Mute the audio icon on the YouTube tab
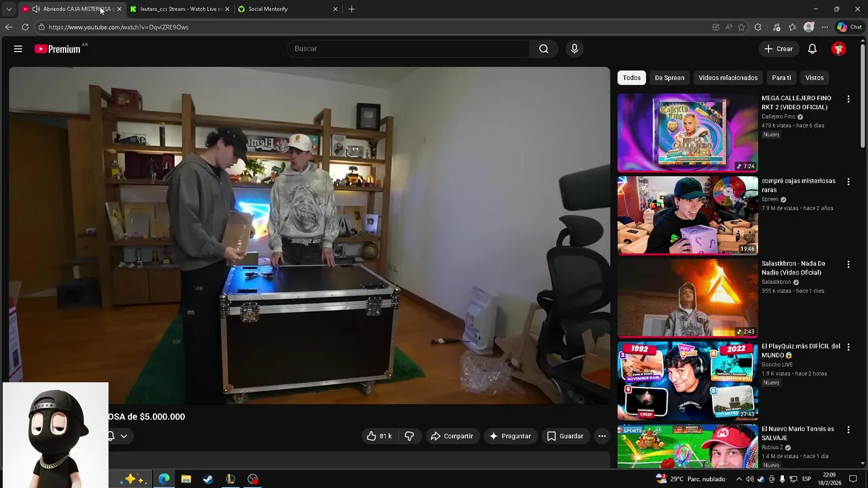Viewport: 868px width, 488px height. tap(36, 9)
